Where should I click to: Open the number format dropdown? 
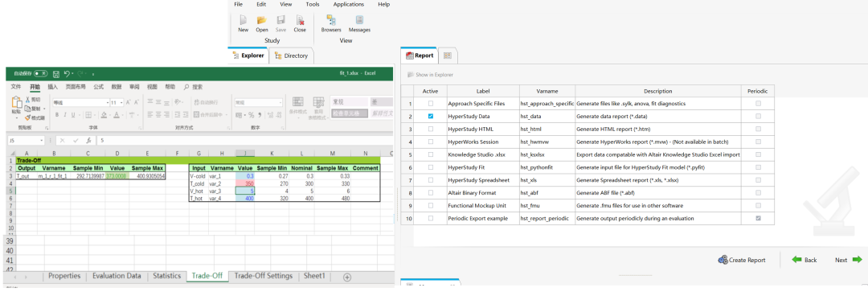(x=280, y=102)
